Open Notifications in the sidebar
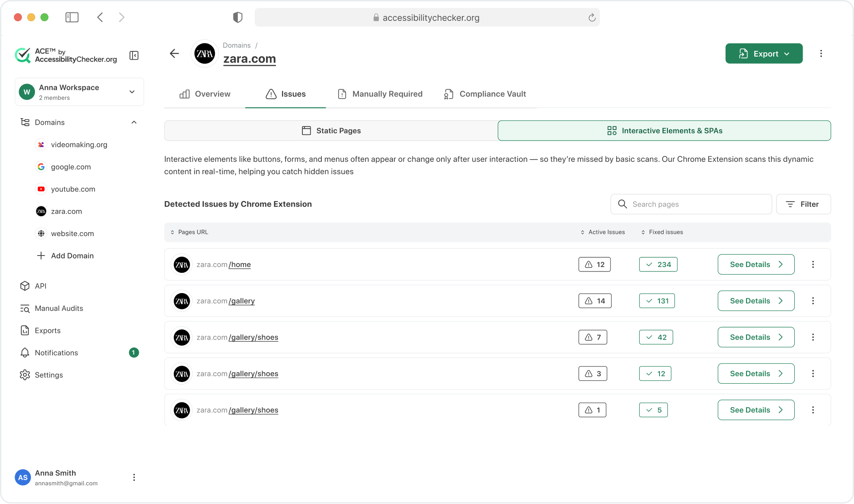 pos(80,352)
